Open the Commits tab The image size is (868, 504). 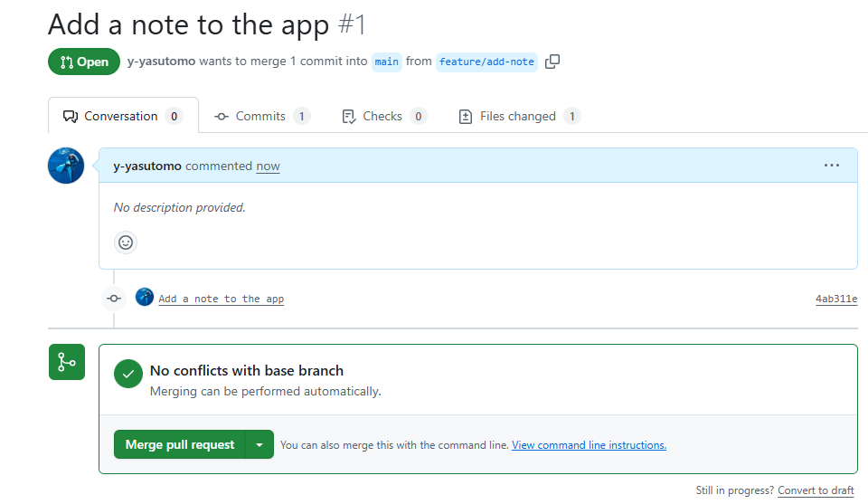(x=261, y=116)
